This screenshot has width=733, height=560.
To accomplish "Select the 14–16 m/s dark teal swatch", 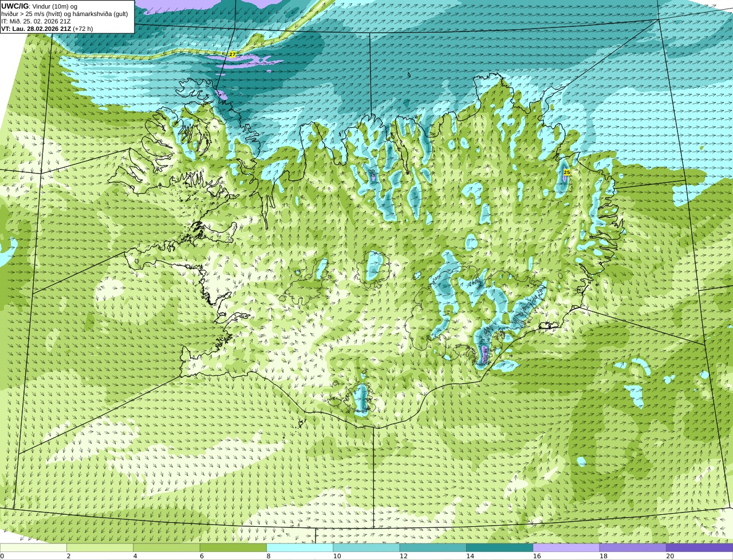I will point(499,547).
